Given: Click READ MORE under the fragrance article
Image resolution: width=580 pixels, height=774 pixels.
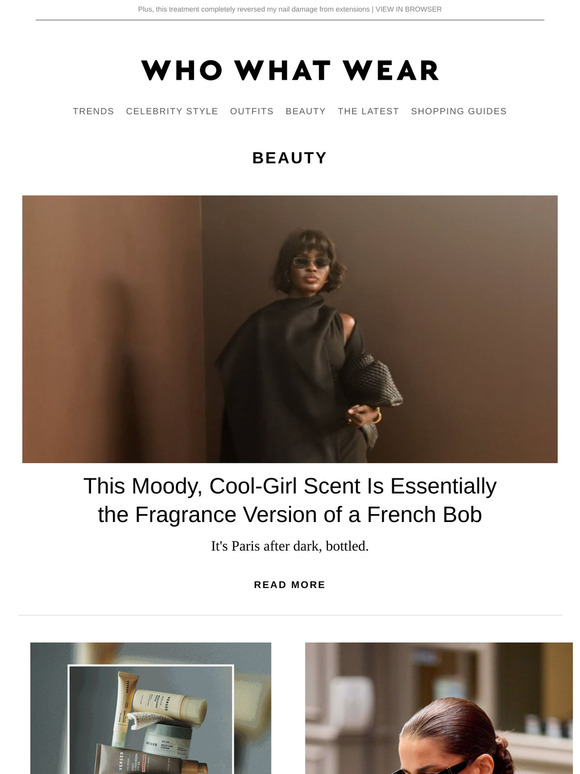Looking at the screenshot, I should tap(290, 584).
